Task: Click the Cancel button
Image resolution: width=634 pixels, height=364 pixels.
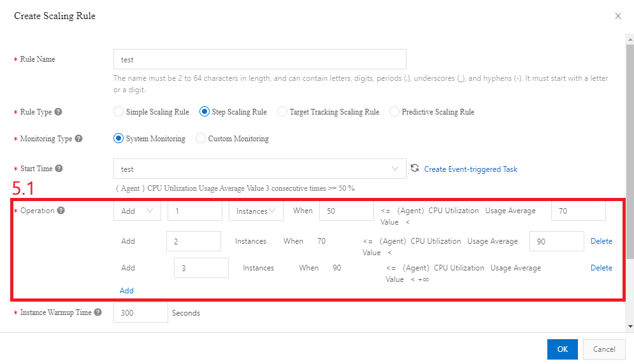Action: click(x=604, y=349)
